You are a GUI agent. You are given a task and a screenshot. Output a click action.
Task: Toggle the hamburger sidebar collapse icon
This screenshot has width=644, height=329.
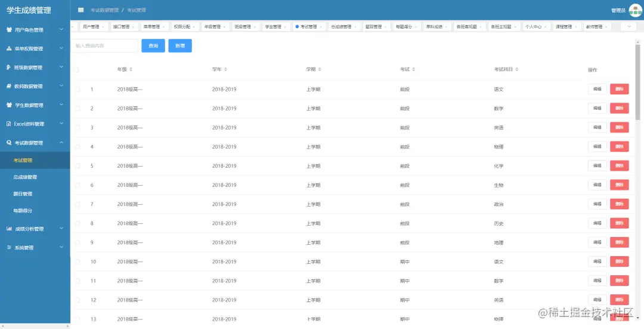pyautogui.click(x=81, y=10)
